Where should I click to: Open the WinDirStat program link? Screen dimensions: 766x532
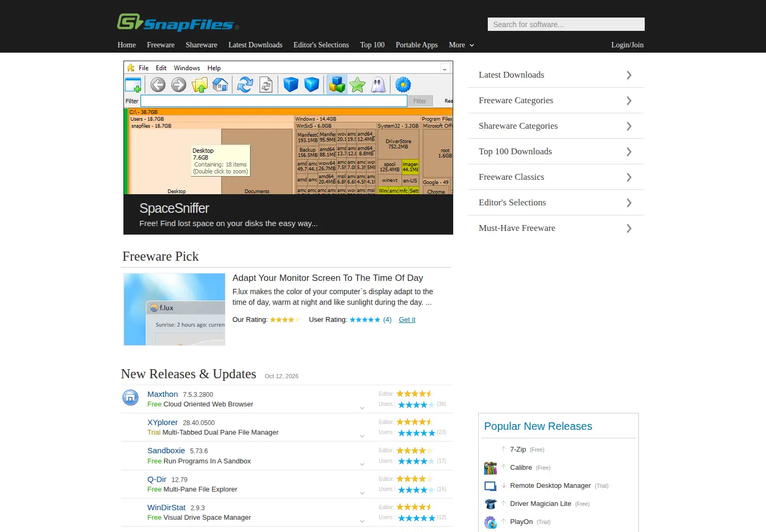coord(166,508)
